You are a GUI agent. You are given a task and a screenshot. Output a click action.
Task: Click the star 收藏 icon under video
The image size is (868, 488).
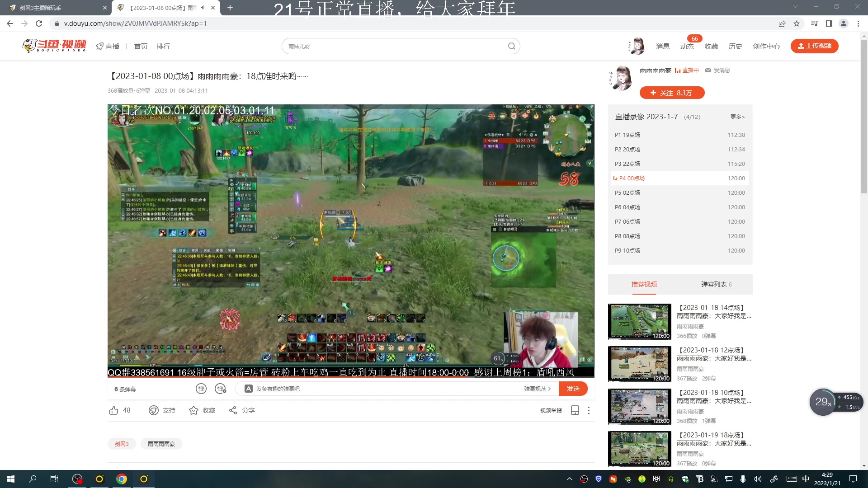tap(193, 410)
